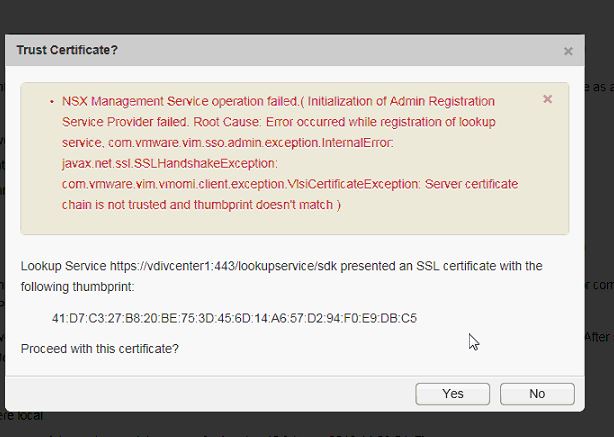Confirm certificate trust with Yes button
Image resolution: width=614 pixels, height=437 pixels.
[x=452, y=394]
